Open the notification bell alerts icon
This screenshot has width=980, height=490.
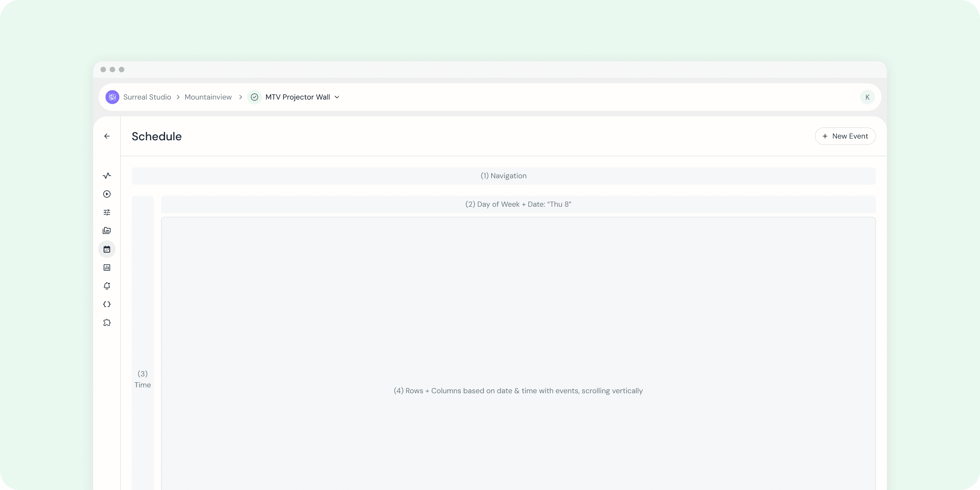click(x=107, y=286)
